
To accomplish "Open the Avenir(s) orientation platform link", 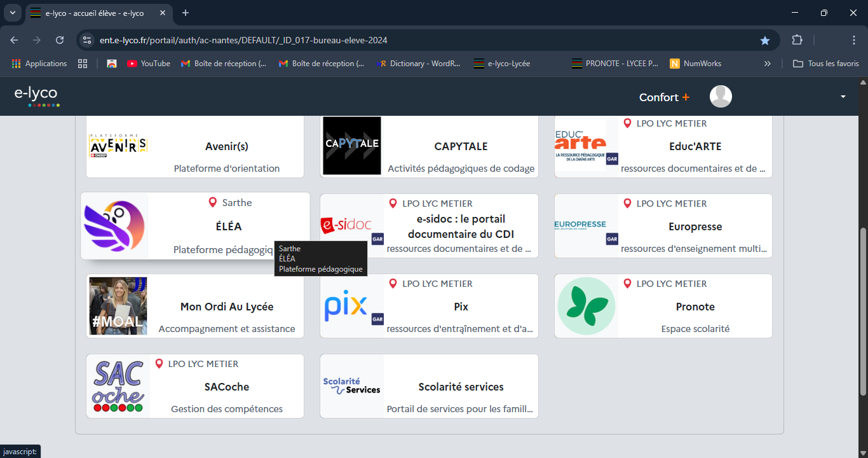I will [226, 146].
